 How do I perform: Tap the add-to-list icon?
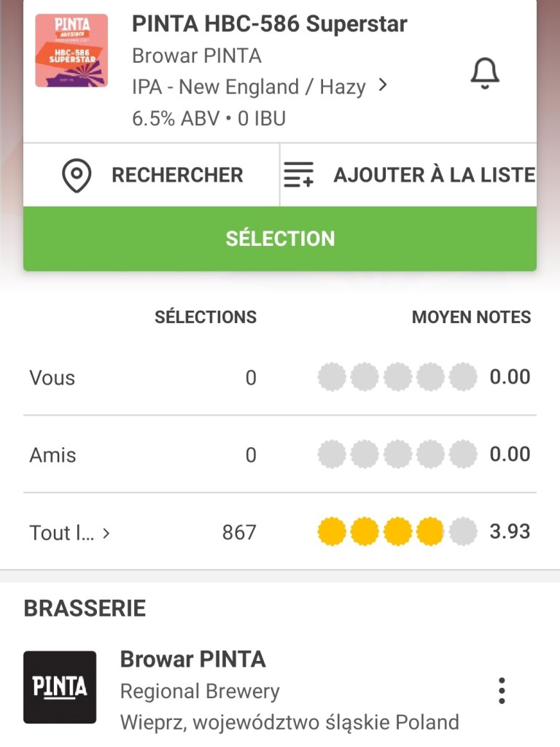(298, 175)
